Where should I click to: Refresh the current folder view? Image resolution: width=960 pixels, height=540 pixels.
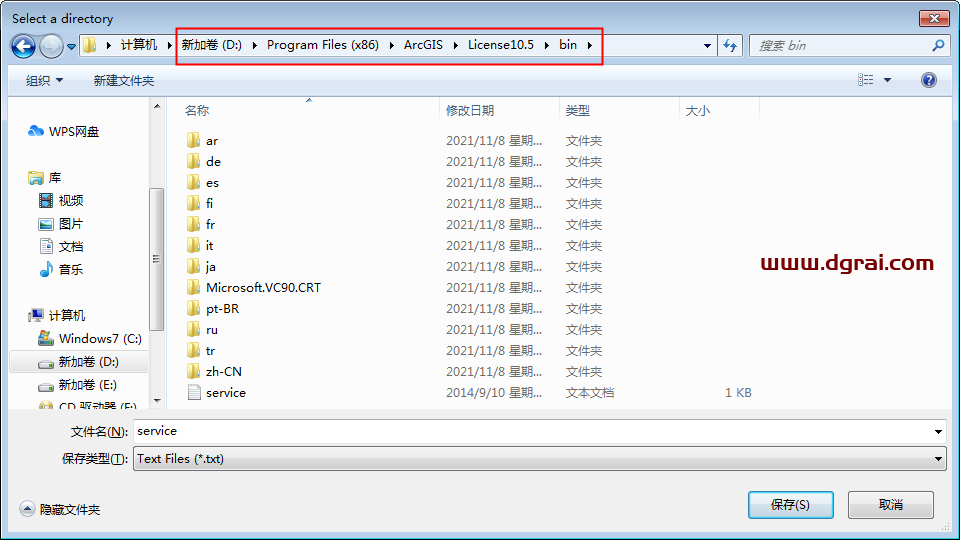tap(730, 46)
